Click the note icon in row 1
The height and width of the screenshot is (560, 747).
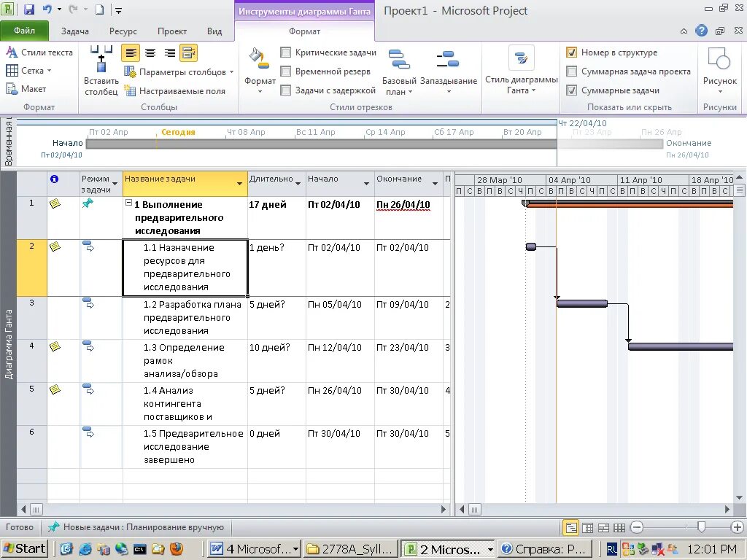coord(55,204)
